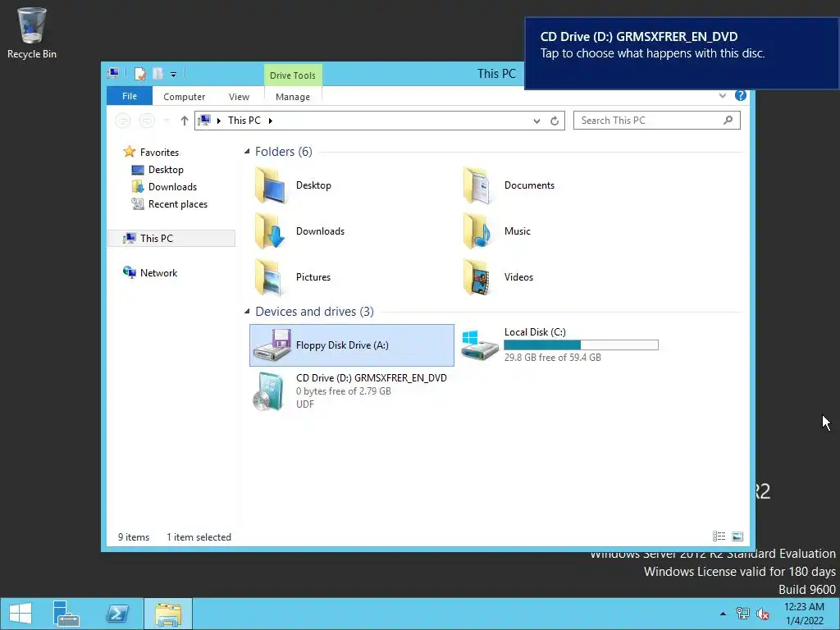Open the taskbar clock and date
The image size is (840, 630).
(x=805, y=614)
